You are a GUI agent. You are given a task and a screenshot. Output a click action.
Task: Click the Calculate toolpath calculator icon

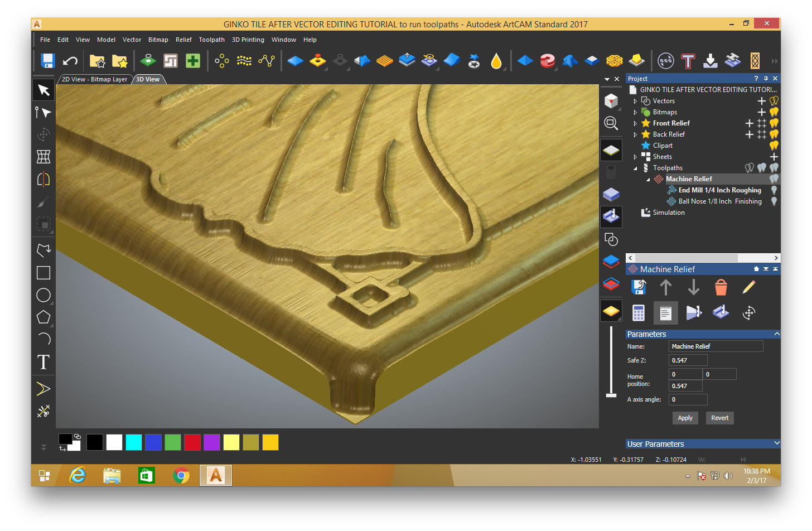pyautogui.click(x=639, y=313)
